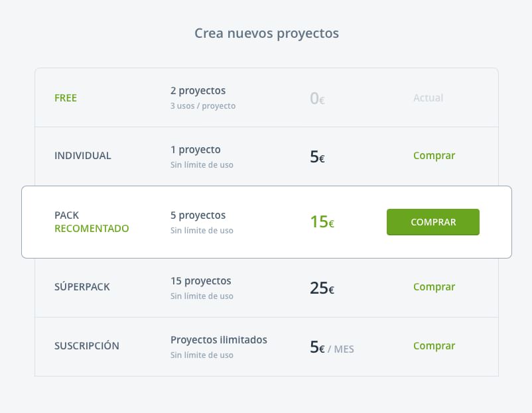Image resolution: width=532 pixels, height=413 pixels.
Task: Click the green COMPRAR button for the recommended pack
Action: [x=432, y=222]
